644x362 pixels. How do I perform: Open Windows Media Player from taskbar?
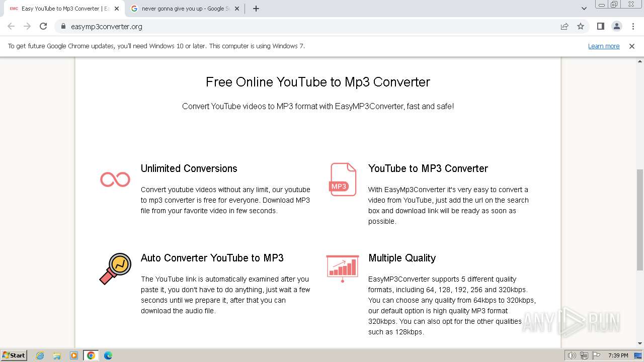74,355
